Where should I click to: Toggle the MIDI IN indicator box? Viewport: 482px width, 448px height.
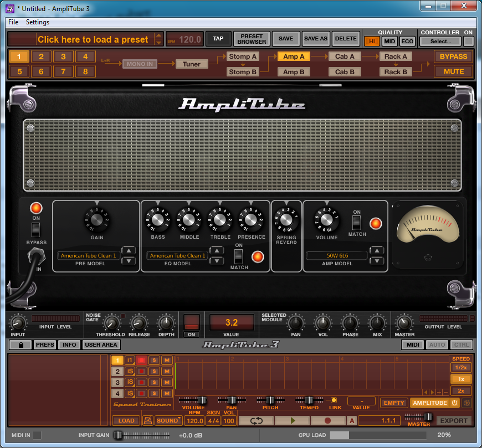click(x=37, y=435)
